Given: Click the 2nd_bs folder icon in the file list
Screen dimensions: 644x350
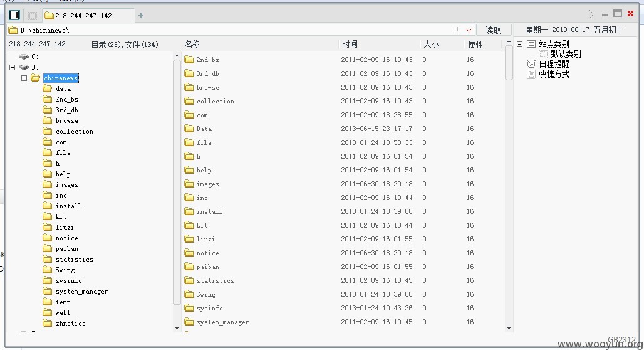Looking at the screenshot, I should click(x=189, y=60).
